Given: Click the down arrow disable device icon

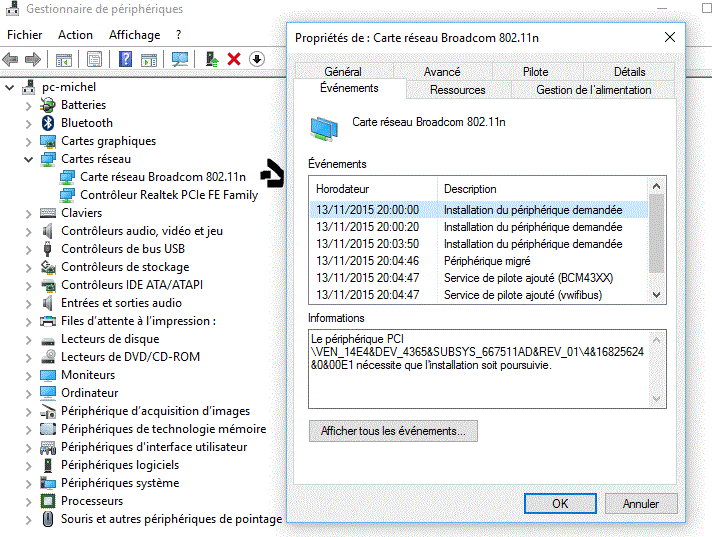Looking at the screenshot, I should click(x=257, y=60).
